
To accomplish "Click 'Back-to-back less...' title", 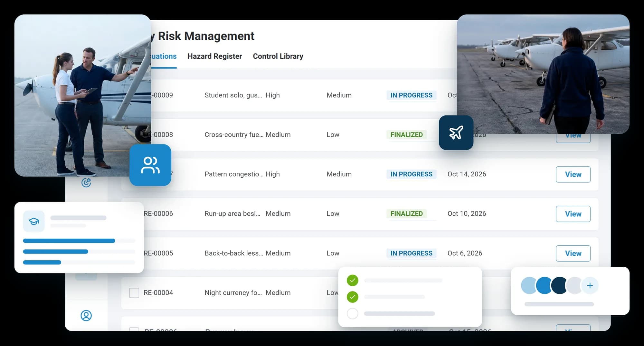I will (x=234, y=253).
